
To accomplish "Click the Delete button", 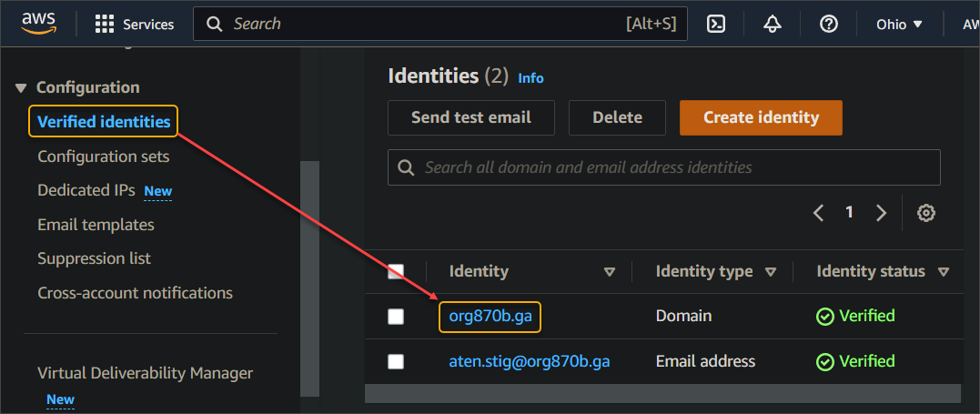I will (x=618, y=117).
